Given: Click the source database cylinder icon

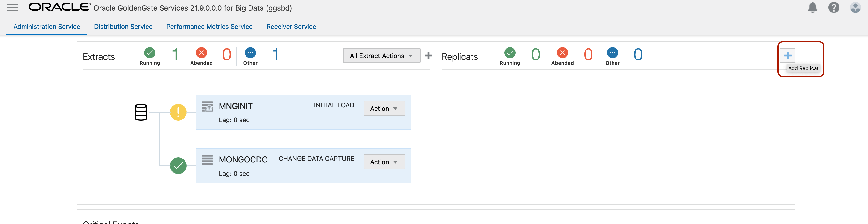Looking at the screenshot, I should point(141,112).
